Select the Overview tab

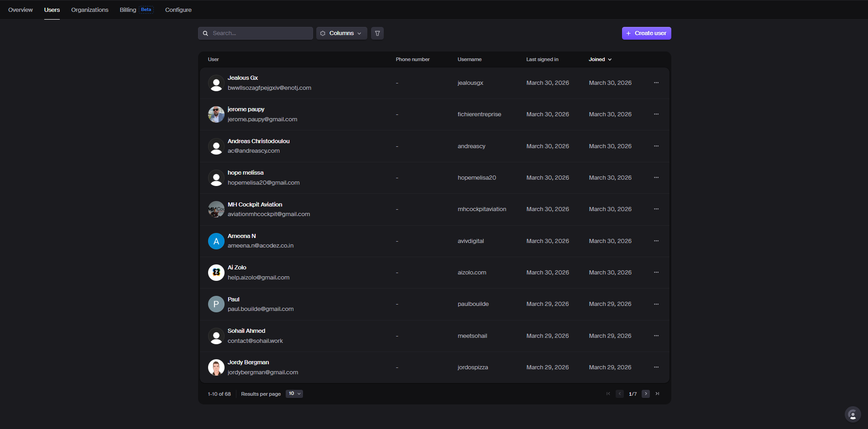click(x=21, y=10)
